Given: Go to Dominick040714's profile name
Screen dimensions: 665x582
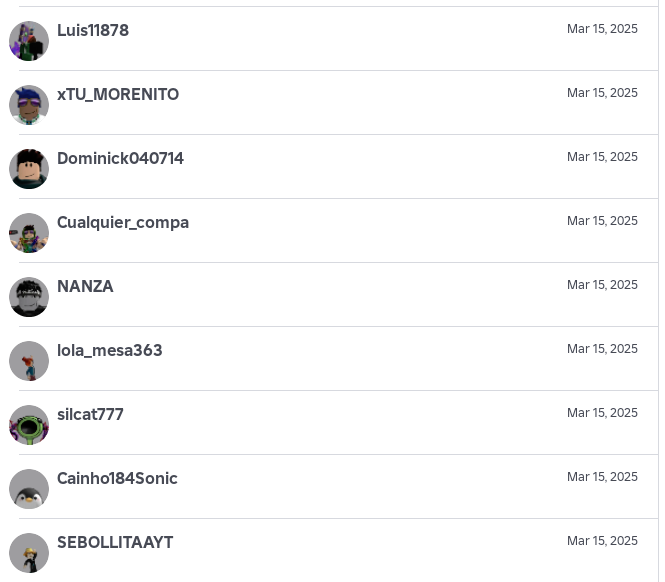Looking at the screenshot, I should pyautogui.click(x=120, y=159).
